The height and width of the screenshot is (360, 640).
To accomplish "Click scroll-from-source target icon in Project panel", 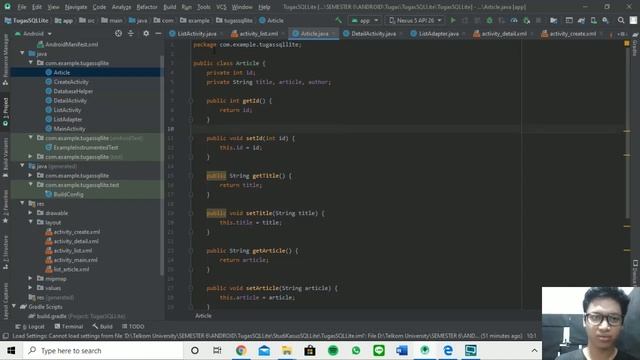I will point(118,33).
